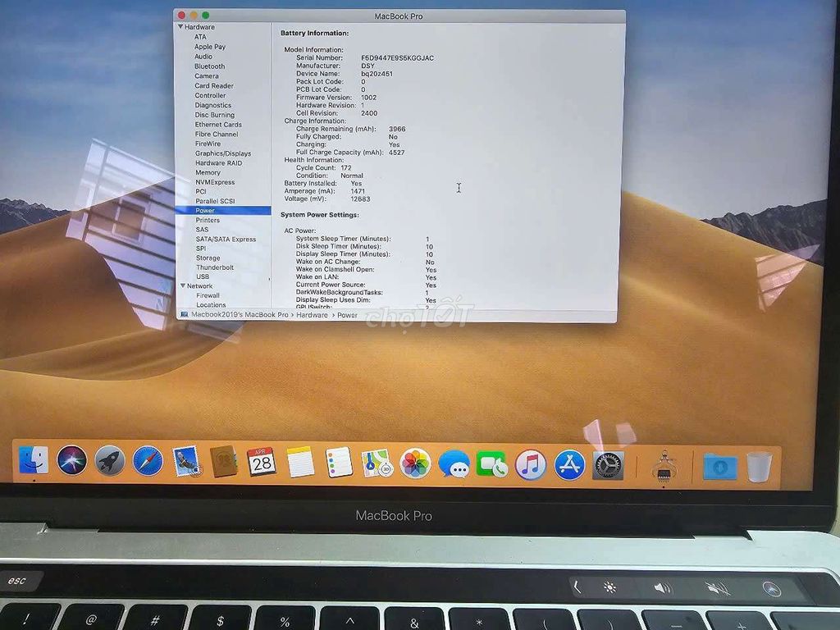
Task: Open the Notes app icon
Action: point(300,462)
